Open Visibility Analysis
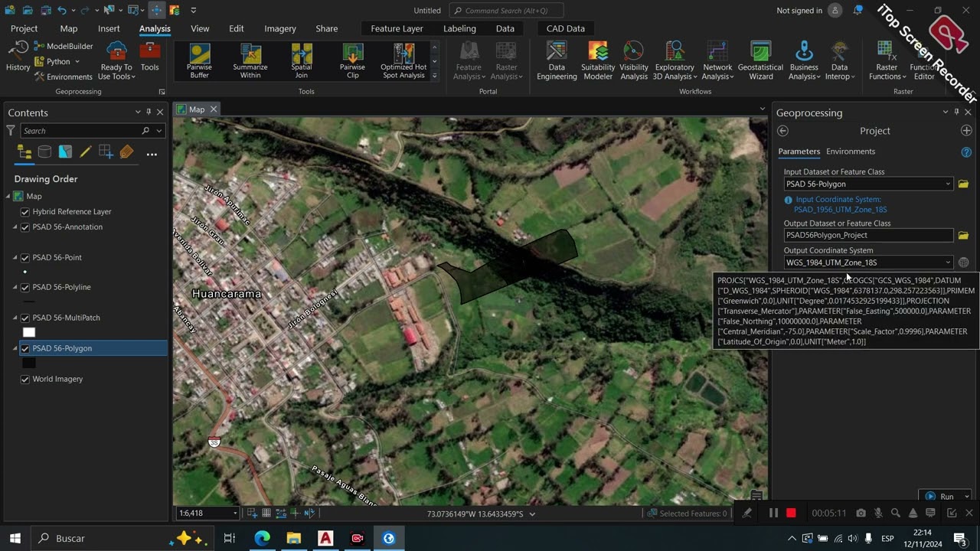 click(x=634, y=60)
